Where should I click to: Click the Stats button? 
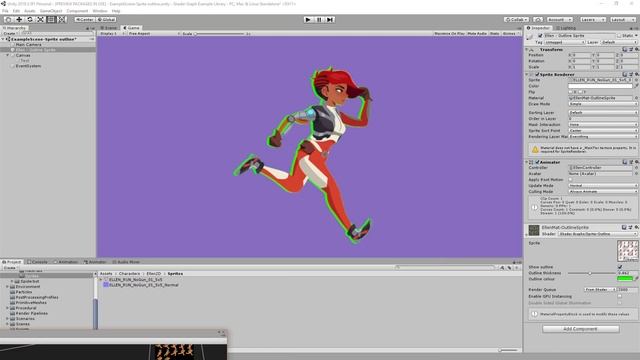coord(494,33)
